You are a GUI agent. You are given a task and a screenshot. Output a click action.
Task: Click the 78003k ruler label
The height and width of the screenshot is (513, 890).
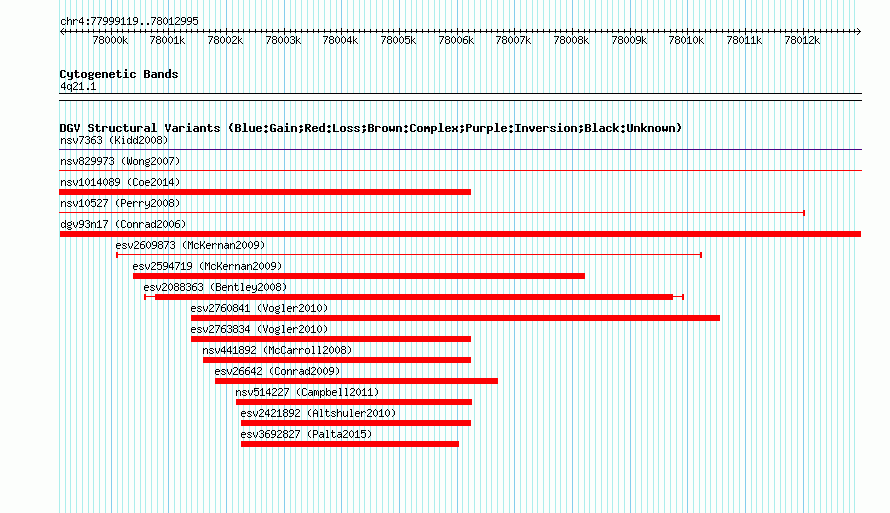tap(283, 40)
